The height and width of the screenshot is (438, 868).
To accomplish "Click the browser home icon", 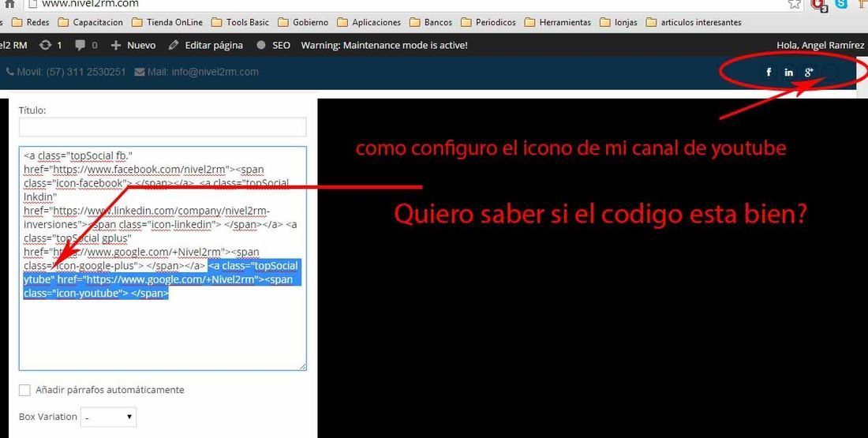I will (x=9, y=3).
